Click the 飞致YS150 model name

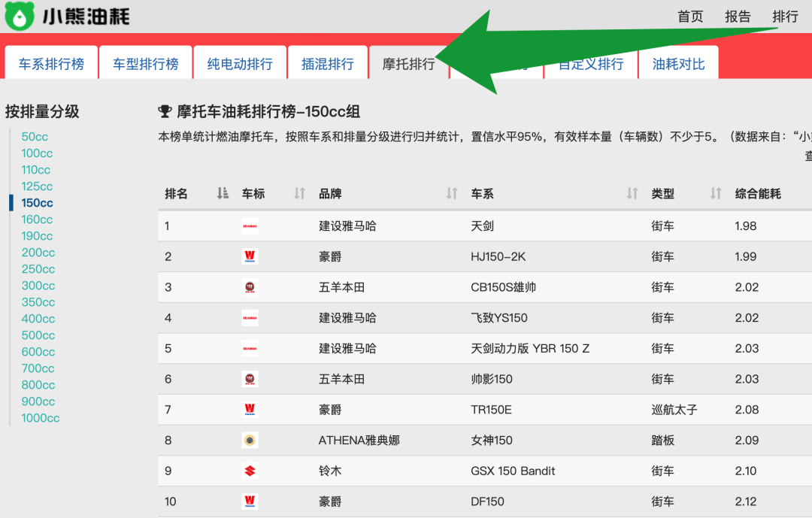tap(499, 317)
